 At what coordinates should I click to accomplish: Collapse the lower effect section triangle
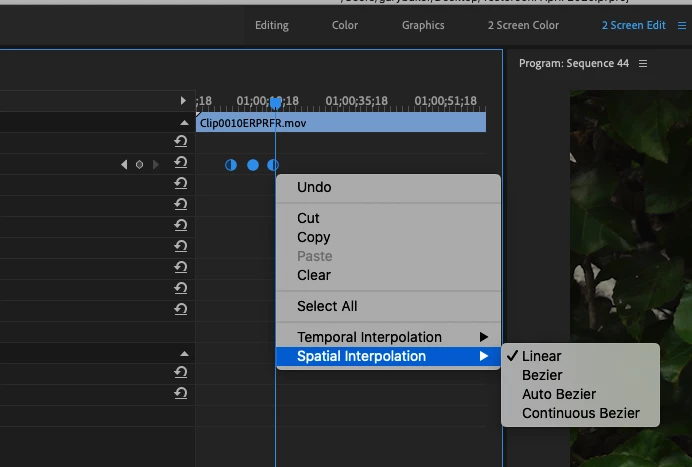[x=184, y=354]
